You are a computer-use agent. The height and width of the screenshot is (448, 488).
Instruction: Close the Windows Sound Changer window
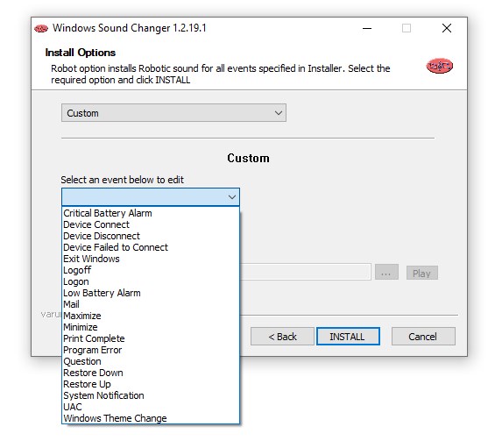(x=447, y=28)
